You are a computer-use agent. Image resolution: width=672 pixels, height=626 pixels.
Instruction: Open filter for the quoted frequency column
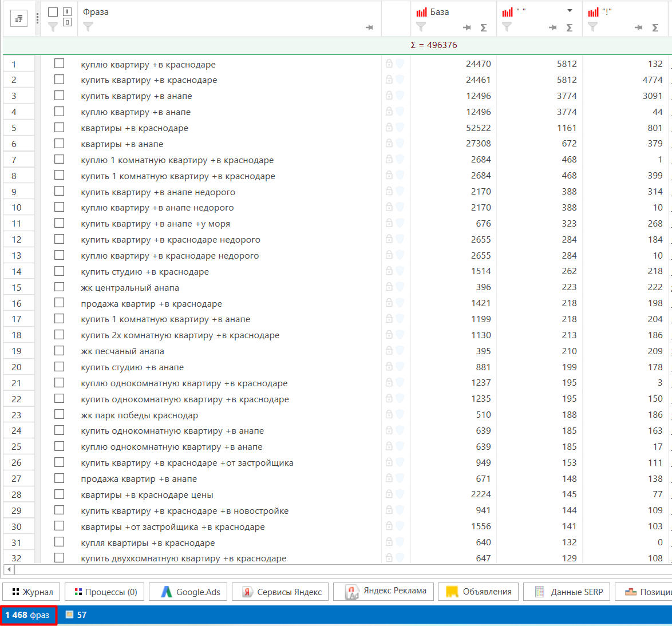507,27
